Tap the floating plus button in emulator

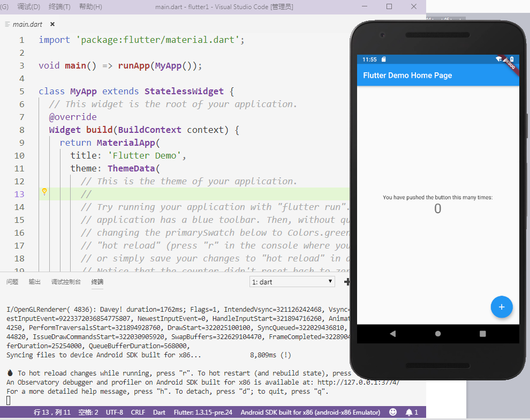502,307
